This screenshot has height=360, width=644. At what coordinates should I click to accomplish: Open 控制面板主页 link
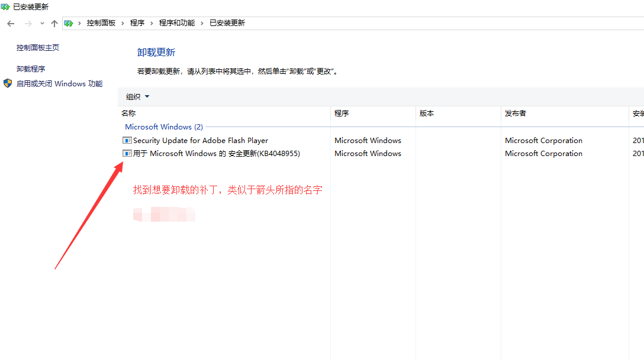[38, 48]
